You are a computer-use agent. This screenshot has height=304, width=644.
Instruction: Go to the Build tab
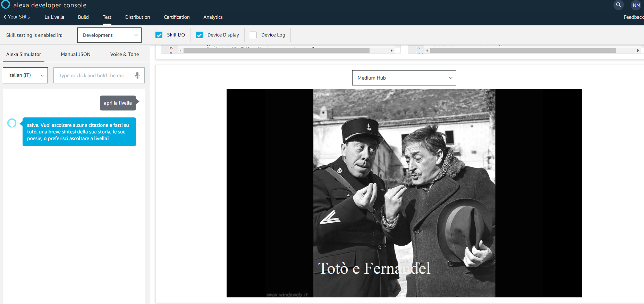pyautogui.click(x=83, y=17)
